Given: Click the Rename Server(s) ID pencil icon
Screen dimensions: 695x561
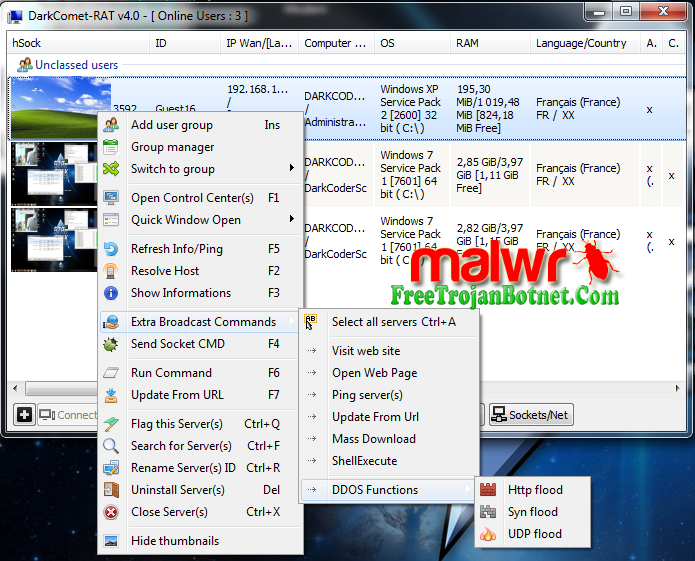Looking at the screenshot, I should click(x=111, y=468).
